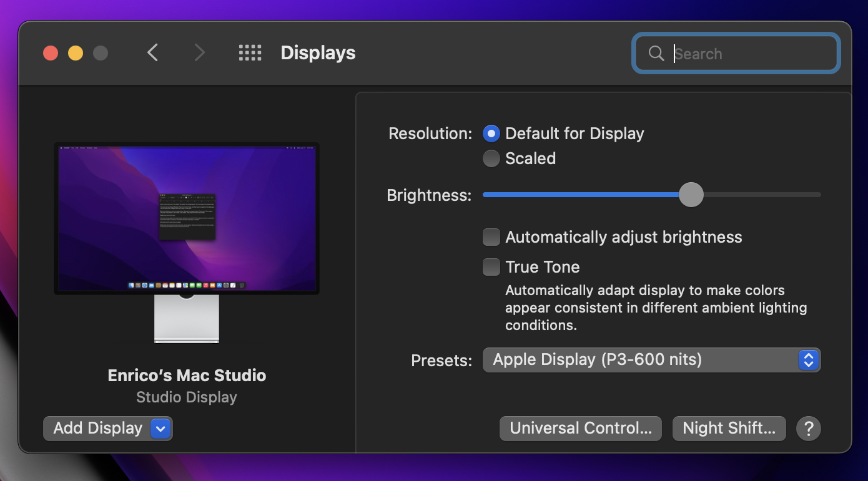Enable Automatically adjust brightness
868x481 pixels.
pos(491,237)
